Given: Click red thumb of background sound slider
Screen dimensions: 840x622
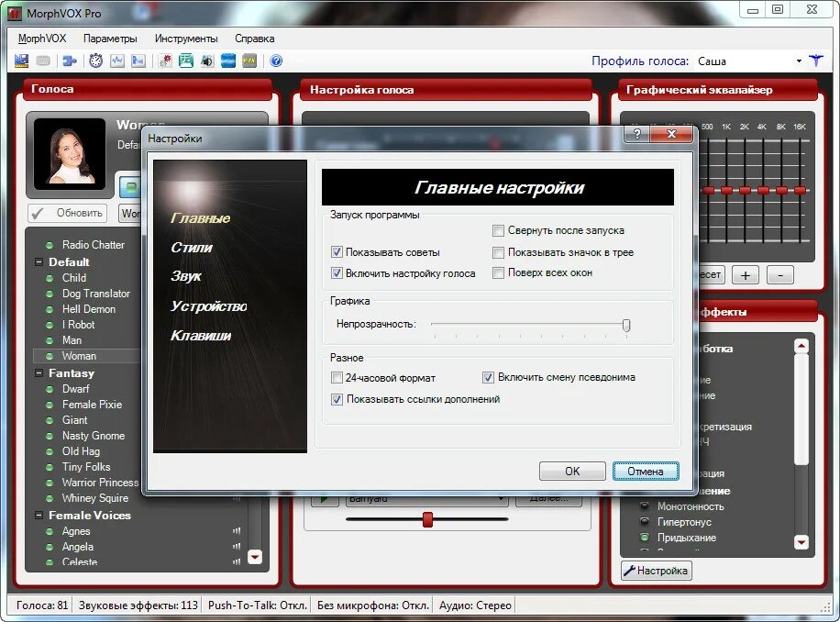Looking at the screenshot, I should (x=427, y=519).
